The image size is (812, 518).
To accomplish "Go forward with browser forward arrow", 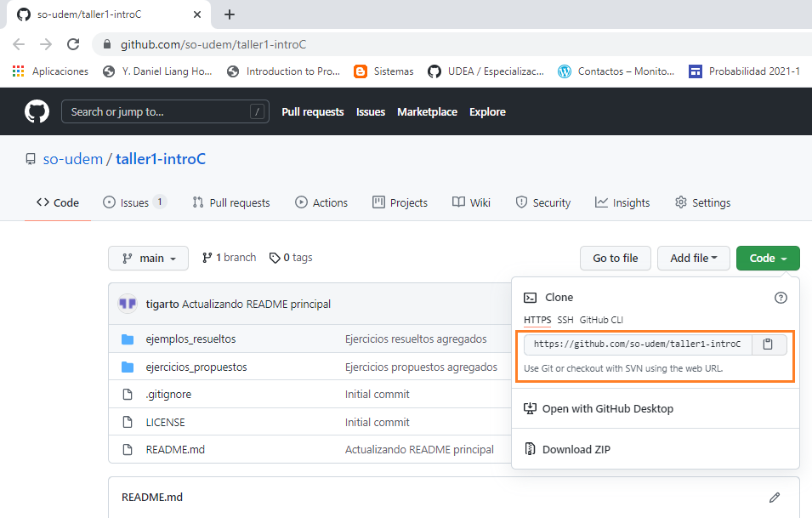I will (x=46, y=44).
